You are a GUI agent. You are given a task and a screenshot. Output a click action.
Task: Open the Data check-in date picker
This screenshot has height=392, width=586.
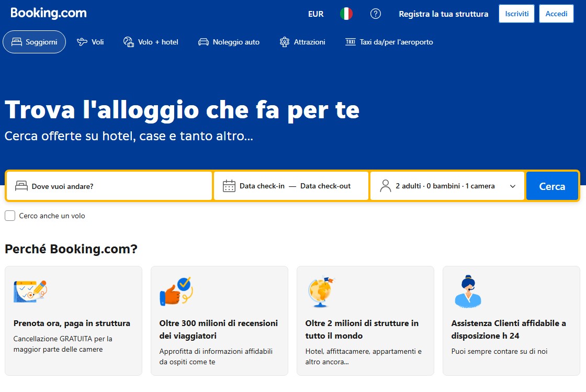(262, 186)
